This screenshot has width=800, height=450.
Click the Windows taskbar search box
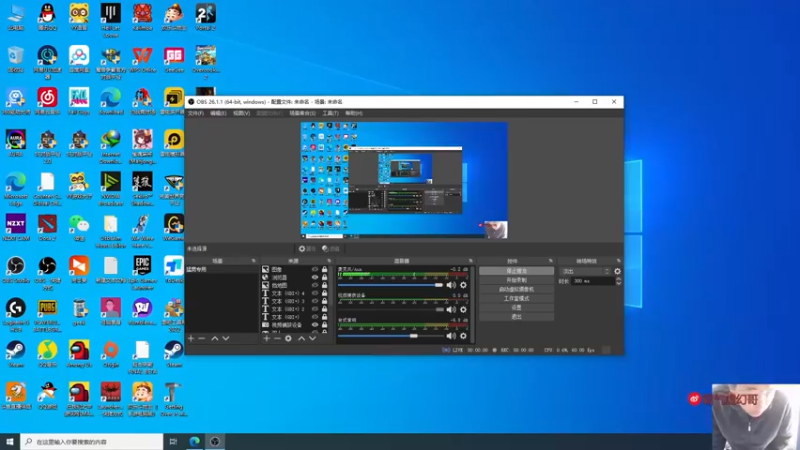click(x=92, y=441)
